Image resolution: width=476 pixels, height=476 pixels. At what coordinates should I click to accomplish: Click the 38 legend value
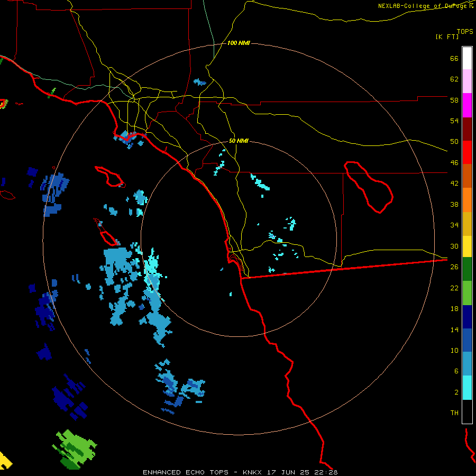(454, 205)
